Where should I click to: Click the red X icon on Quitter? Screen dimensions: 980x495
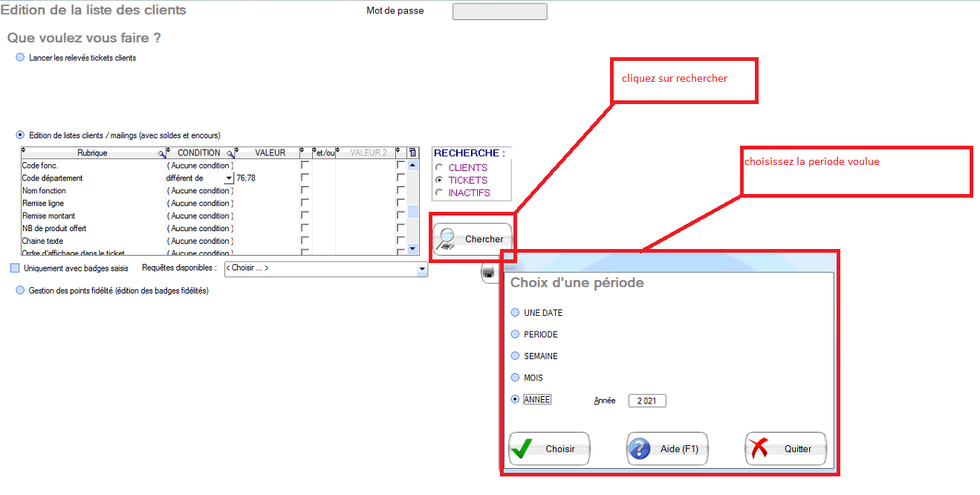point(759,449)
